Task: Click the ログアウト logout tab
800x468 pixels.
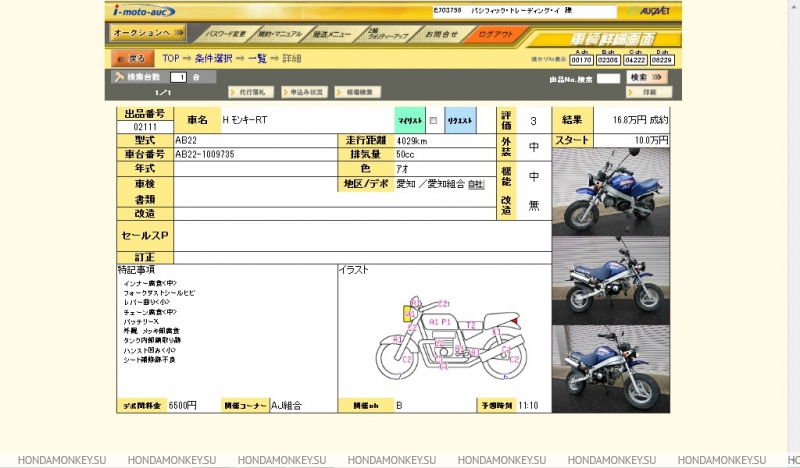Action: (x=495, y=34)
